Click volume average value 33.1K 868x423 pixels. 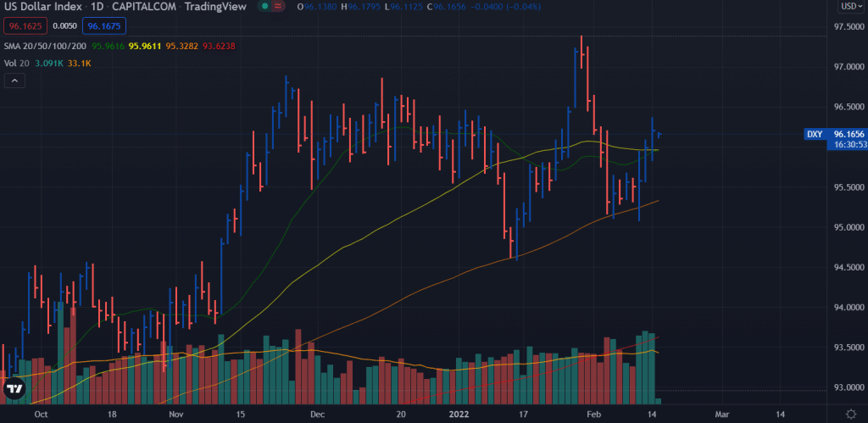point(79,64)
